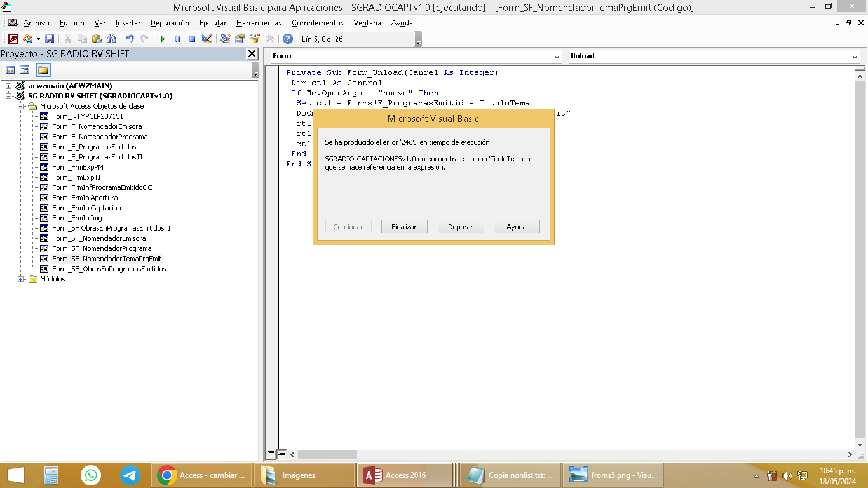Open View Microsoft Access toolbar icon
Image resolution: width=868 pixels, height=488 pixels.
[13, 39]
